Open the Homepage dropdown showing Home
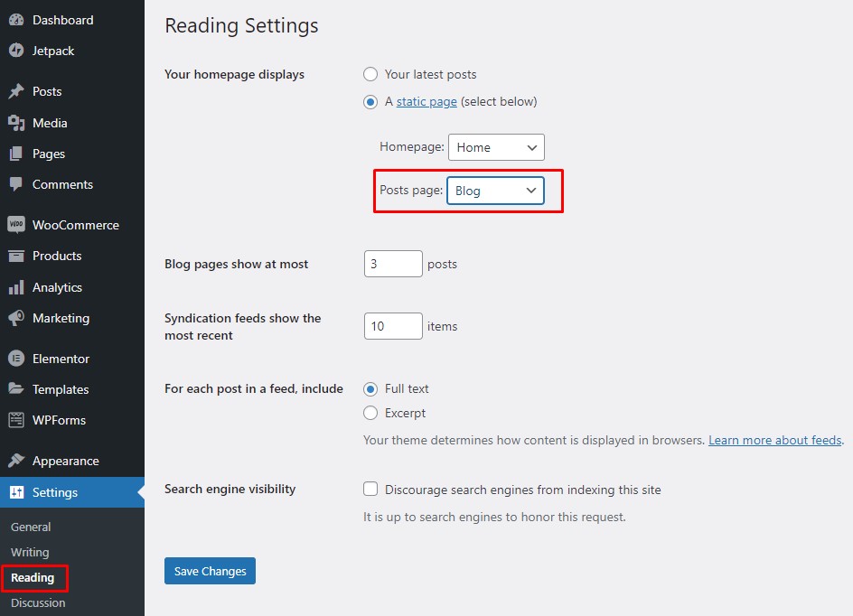This screenshot has width=853, height=616. click(x=496, y=147)
